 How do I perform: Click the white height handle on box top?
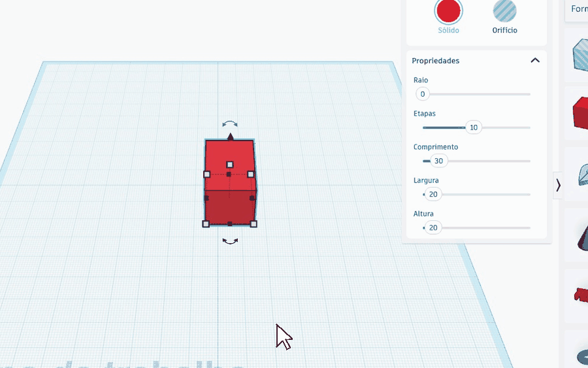click(230, 164)
